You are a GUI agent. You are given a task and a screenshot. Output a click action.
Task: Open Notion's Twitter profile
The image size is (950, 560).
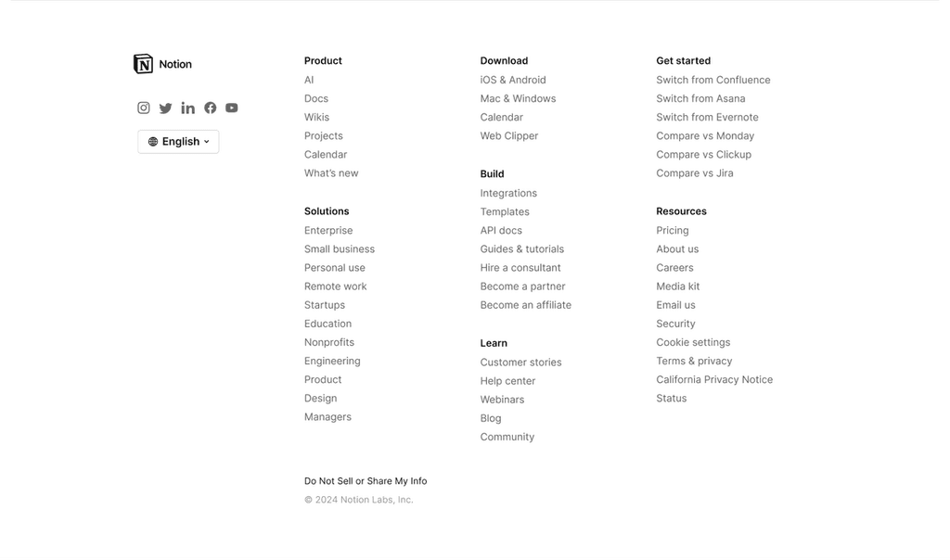(x=165, y=108)
